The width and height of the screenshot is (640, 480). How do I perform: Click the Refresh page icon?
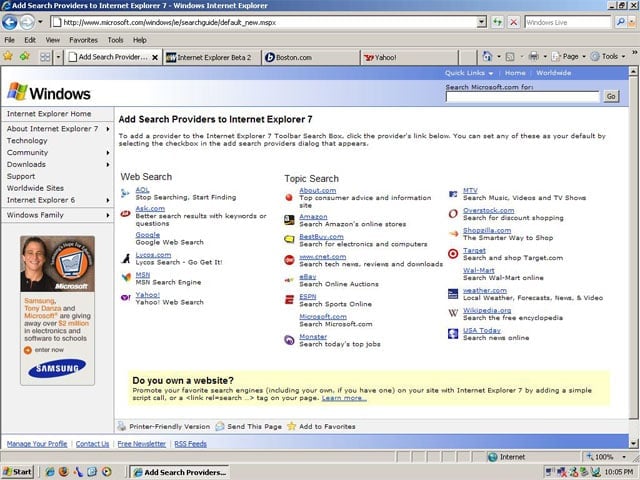497,22
